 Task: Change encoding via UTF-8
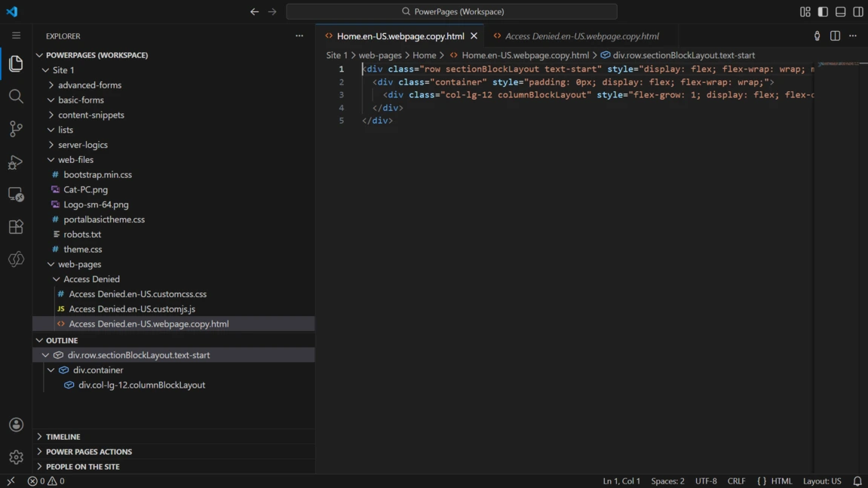click(706, 480)
